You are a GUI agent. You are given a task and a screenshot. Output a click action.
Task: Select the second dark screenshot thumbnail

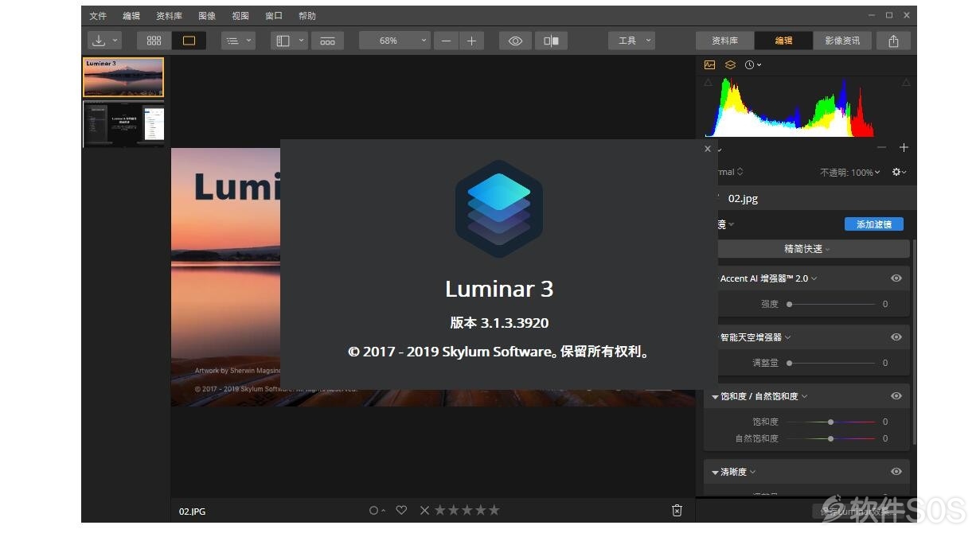coord(123,123)
